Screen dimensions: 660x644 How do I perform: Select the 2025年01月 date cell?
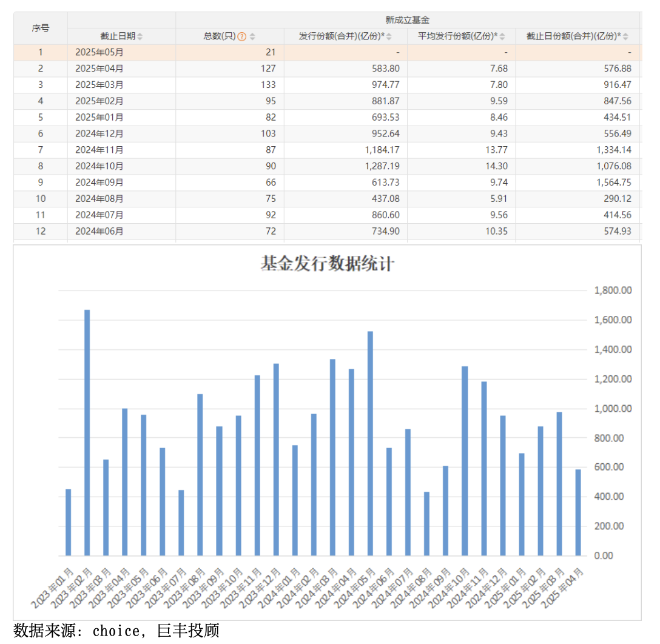(99, 118)
